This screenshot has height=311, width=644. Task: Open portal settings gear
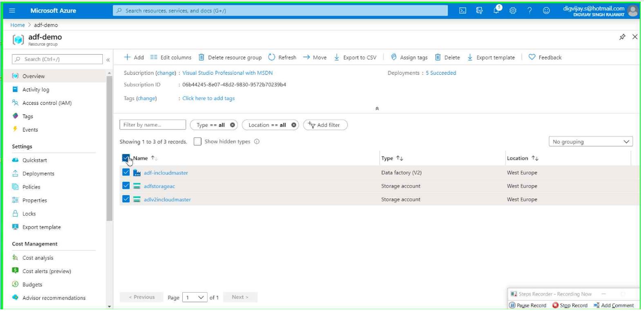(513, 11)
